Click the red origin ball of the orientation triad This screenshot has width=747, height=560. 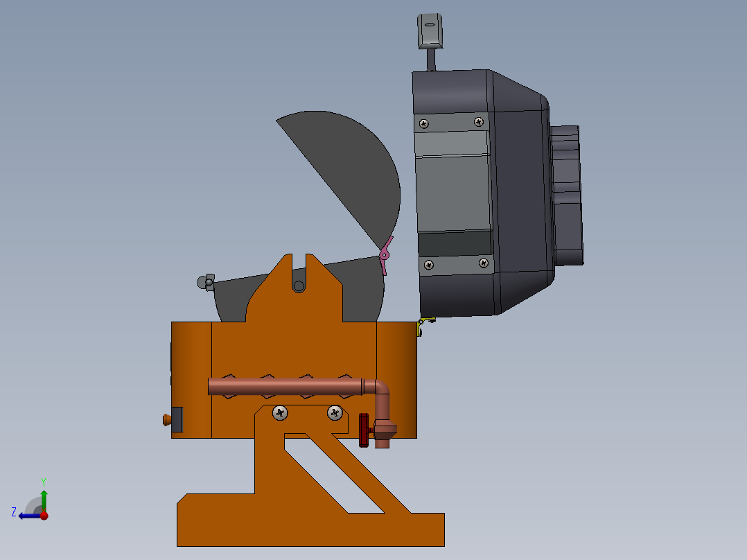[x=44, y=516]
